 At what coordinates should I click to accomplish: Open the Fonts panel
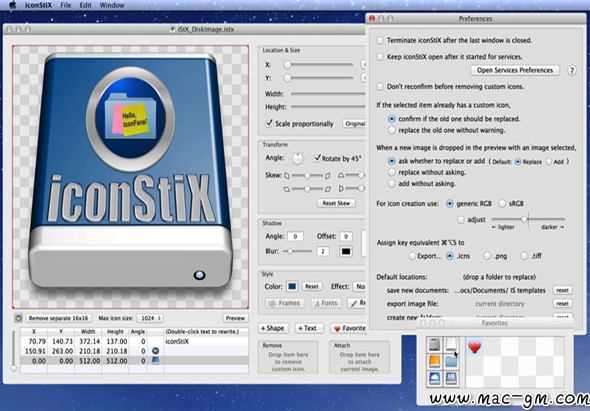326,303
